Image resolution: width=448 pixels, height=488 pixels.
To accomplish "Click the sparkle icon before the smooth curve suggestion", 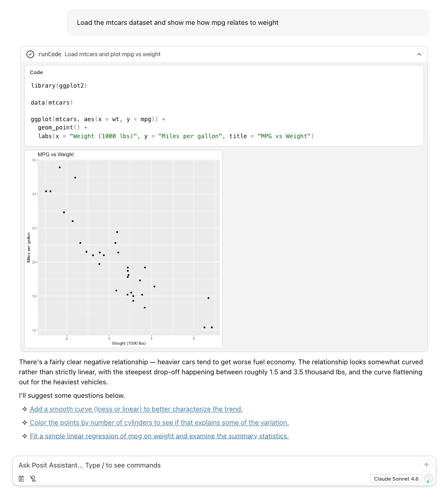I will (24, 409).
